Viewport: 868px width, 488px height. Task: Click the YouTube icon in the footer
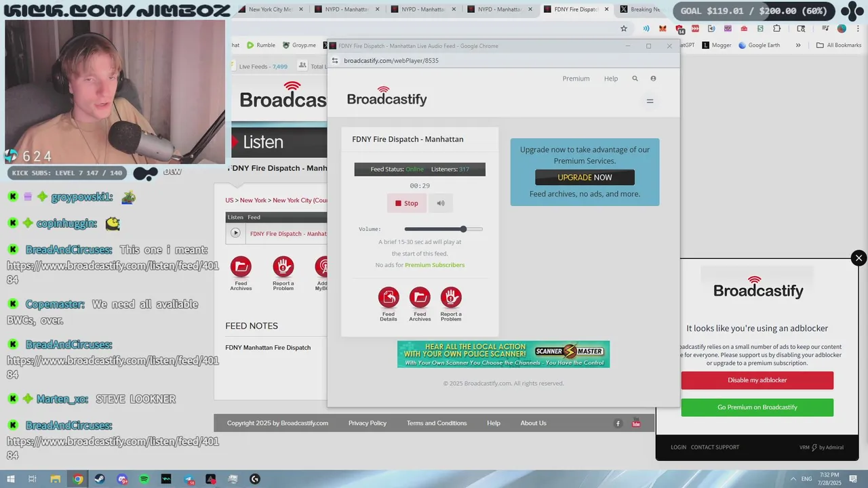pos(636,424)
